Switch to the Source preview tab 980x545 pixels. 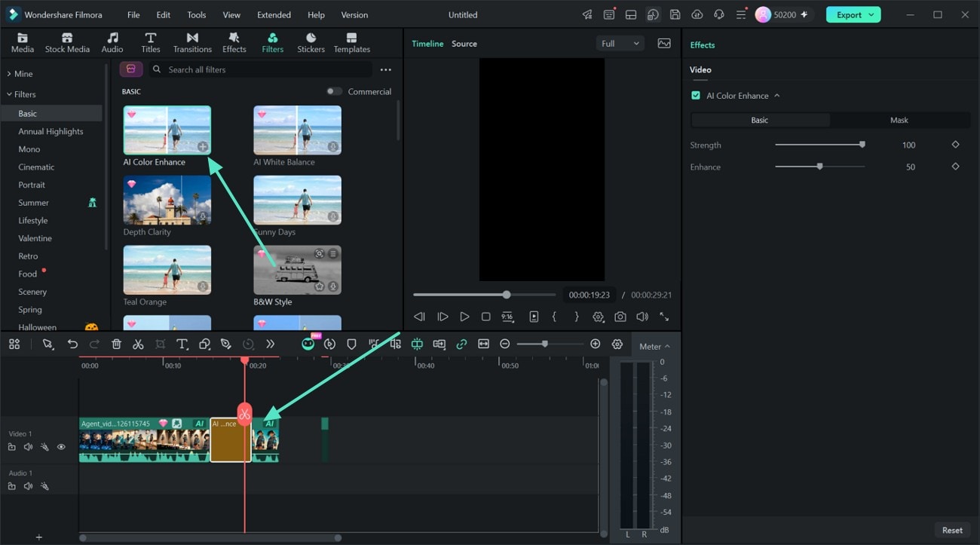(464, 44)
